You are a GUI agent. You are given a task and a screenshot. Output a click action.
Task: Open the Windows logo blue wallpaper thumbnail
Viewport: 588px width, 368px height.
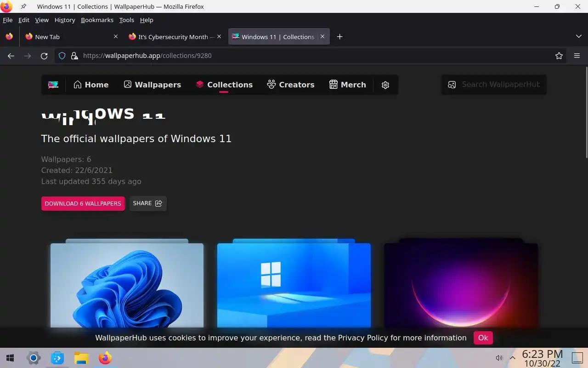tap(294, 285)
